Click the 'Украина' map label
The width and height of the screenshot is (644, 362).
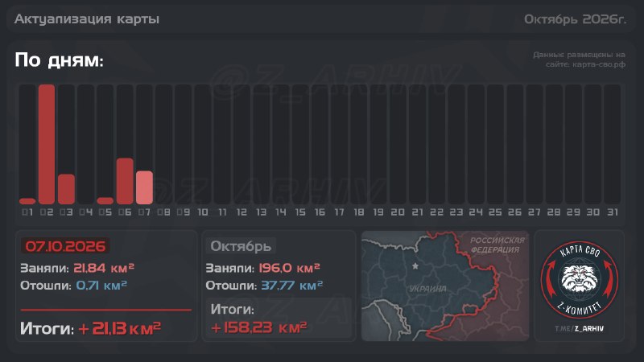pos(427,289)
